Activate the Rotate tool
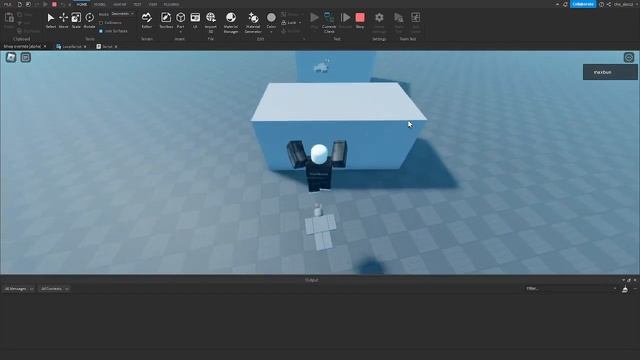This screenshot has width=640, height=360. point(89,20)
